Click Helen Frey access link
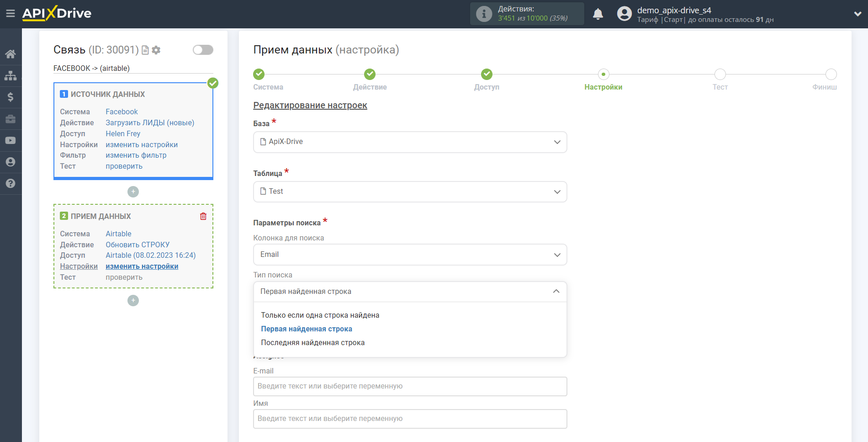The width and height of the screenshot is (868, 442). click(123, 133)
